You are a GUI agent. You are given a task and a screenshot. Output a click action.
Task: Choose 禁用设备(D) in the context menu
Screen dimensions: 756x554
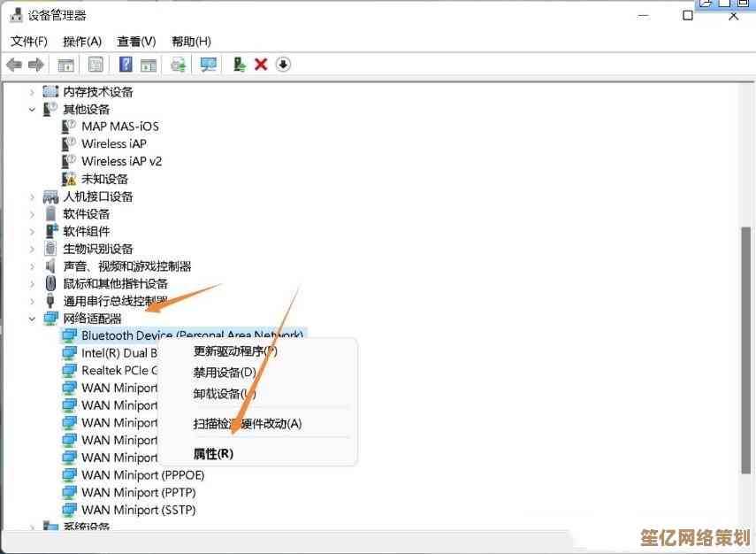click(225, 373)
